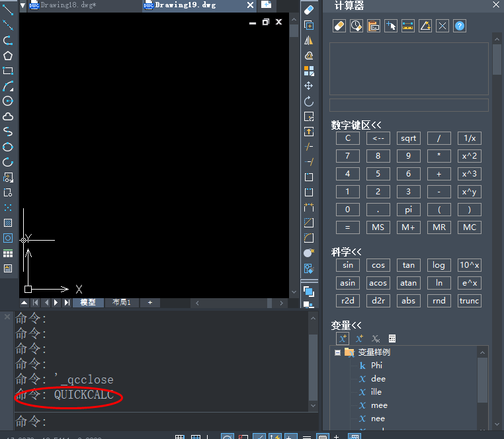Click the angle of line icon
Viewport: 504px width, 439px height.
click(425, 26)
